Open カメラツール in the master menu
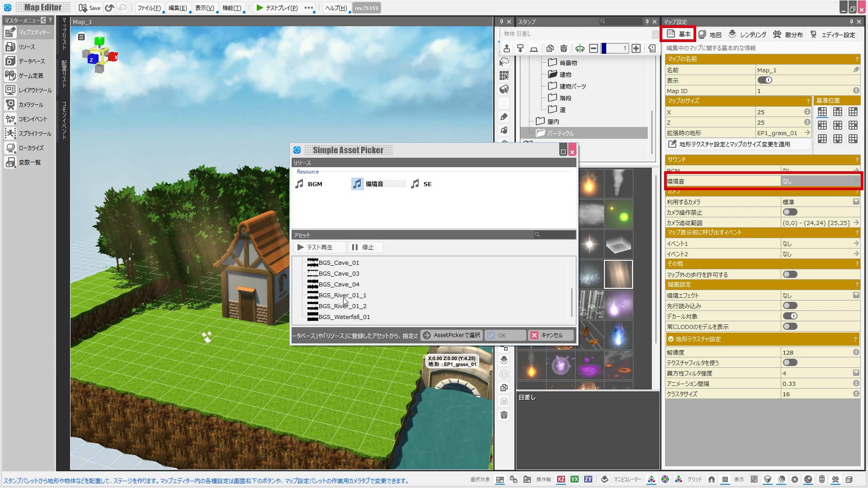 pyautogui.click(x=28, y=105)
